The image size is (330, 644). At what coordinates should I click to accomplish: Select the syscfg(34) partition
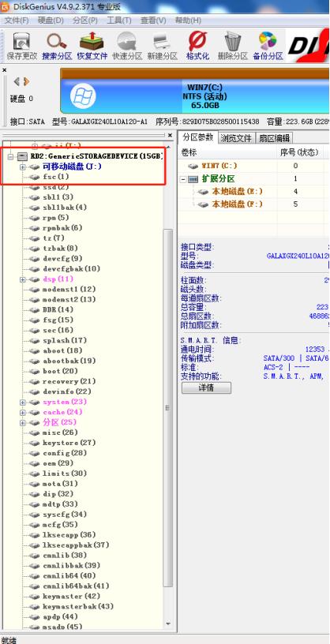coord(65,515)
